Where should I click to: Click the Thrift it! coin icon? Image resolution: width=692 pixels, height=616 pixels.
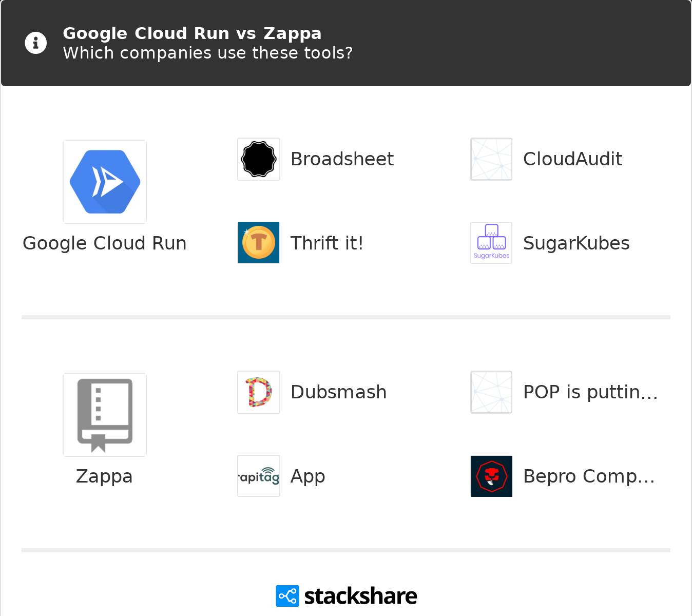pyautogui.click(x=259, y=243)
